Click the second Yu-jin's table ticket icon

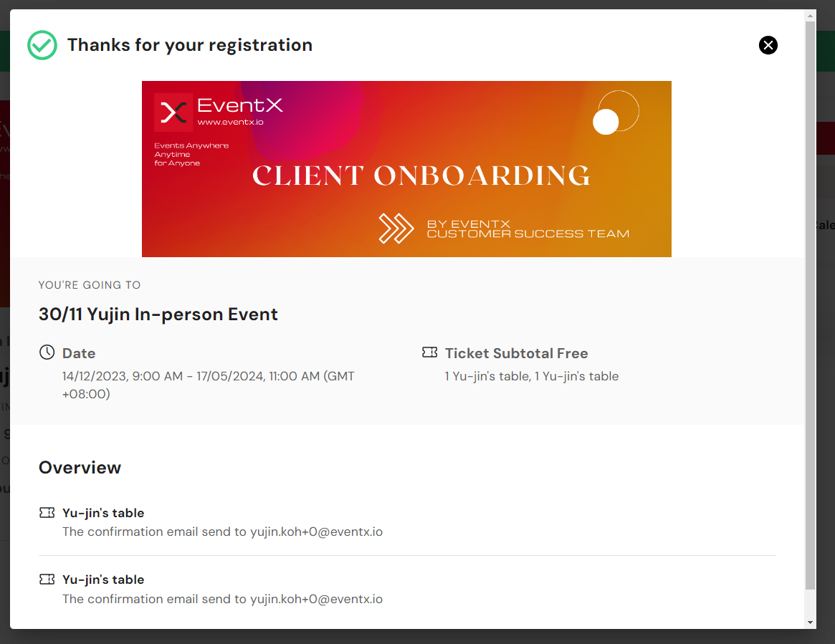click(x=47, y=579)
